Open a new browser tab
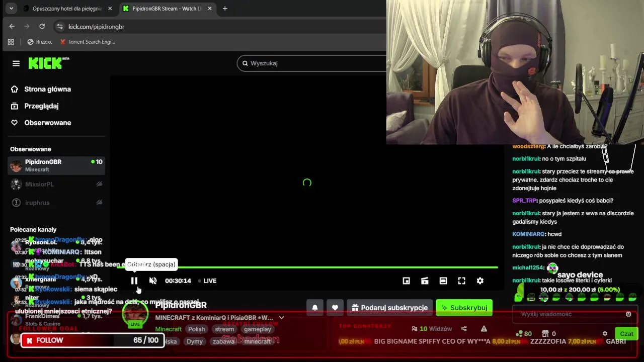644x362 pixels. point(225,9)
